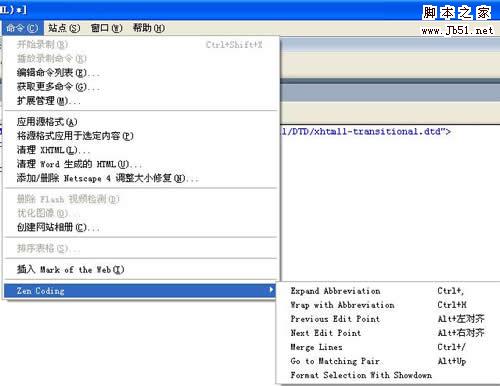
Task: Open the 窗口(W) menu
Action: coord(107,28)
